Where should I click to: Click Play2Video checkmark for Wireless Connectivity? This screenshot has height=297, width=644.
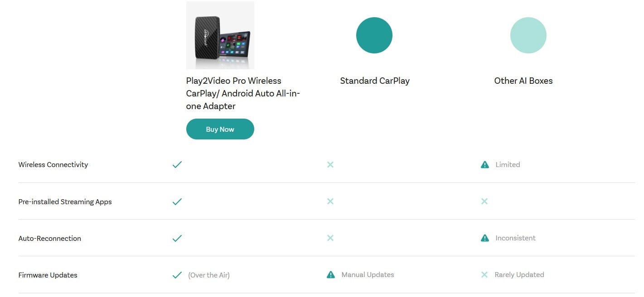coord(177,165)
